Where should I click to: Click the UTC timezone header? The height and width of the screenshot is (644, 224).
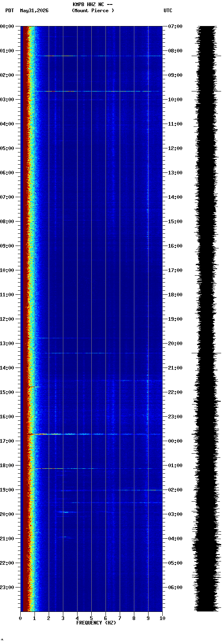click(168, 11)
